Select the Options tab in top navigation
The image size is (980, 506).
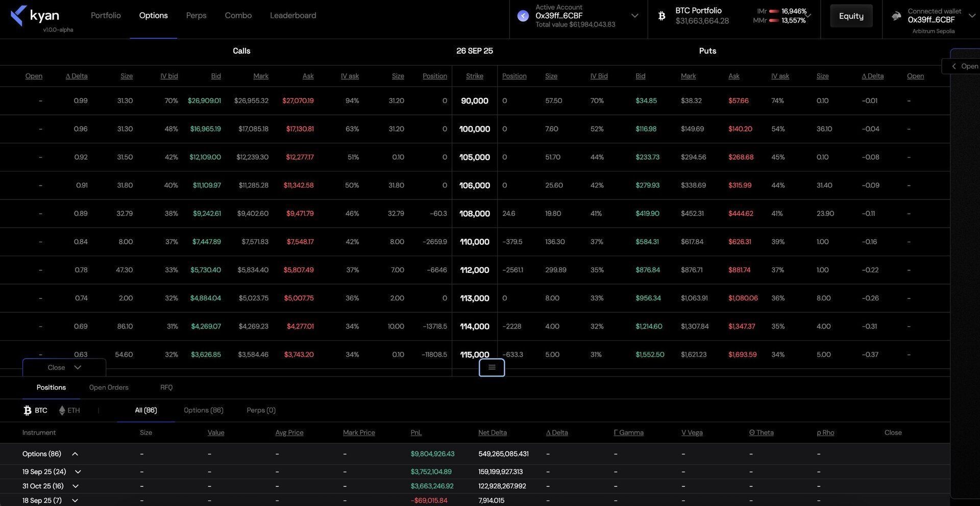(x=154, y=15)
